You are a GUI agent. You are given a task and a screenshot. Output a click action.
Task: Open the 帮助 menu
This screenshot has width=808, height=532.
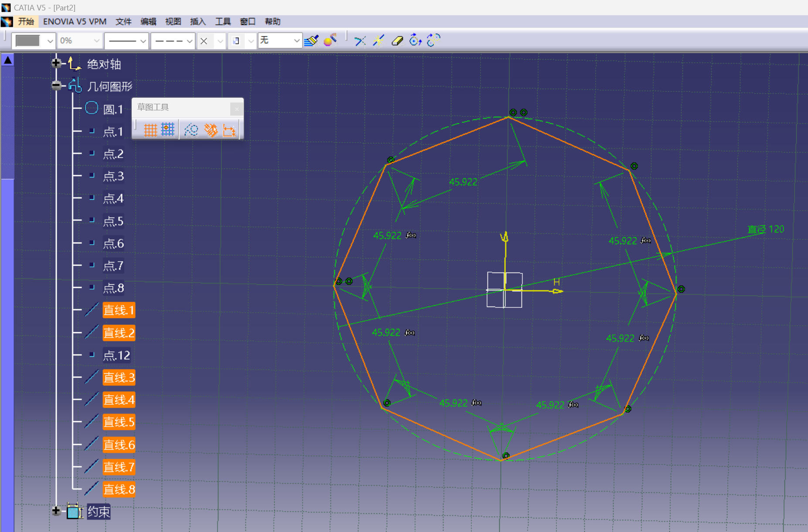[x=273, y=21]
